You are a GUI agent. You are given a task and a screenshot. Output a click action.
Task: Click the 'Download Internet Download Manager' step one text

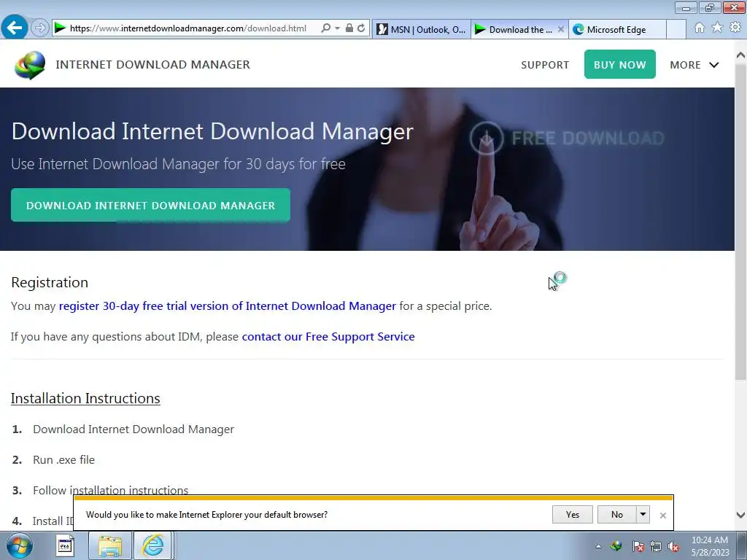(133, 429)
